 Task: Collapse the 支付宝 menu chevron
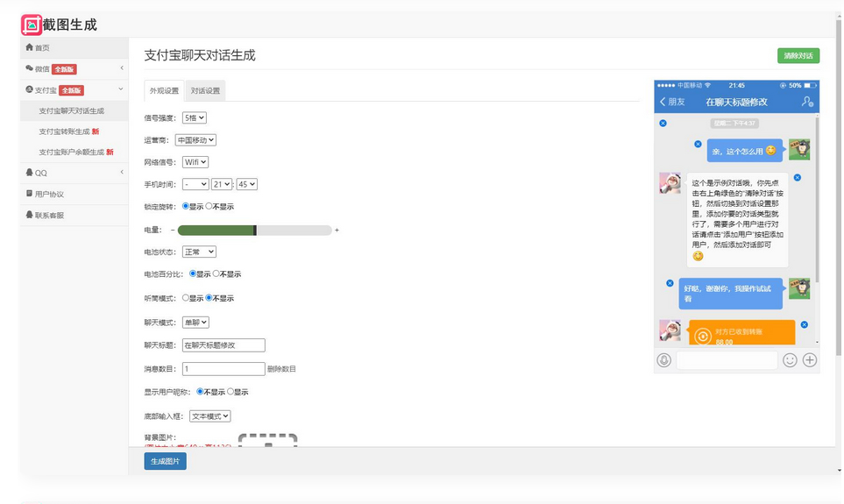point(121,89)
